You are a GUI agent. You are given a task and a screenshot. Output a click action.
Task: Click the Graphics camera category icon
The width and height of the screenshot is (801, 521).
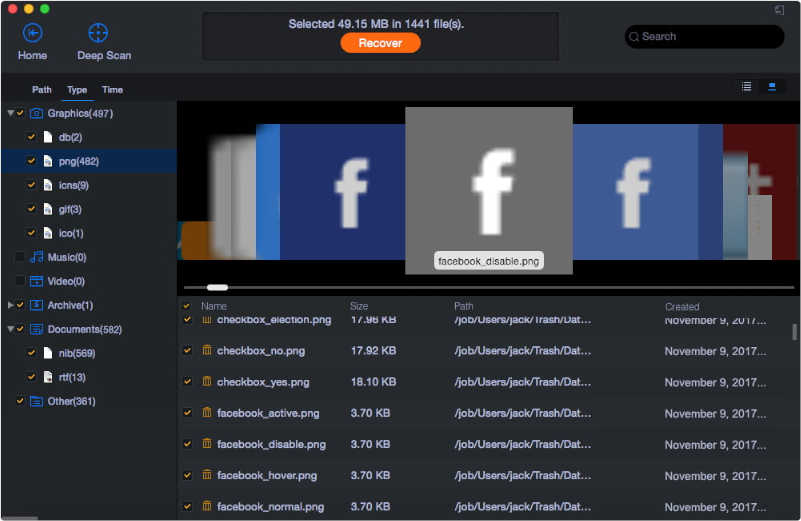click(36, 113)
